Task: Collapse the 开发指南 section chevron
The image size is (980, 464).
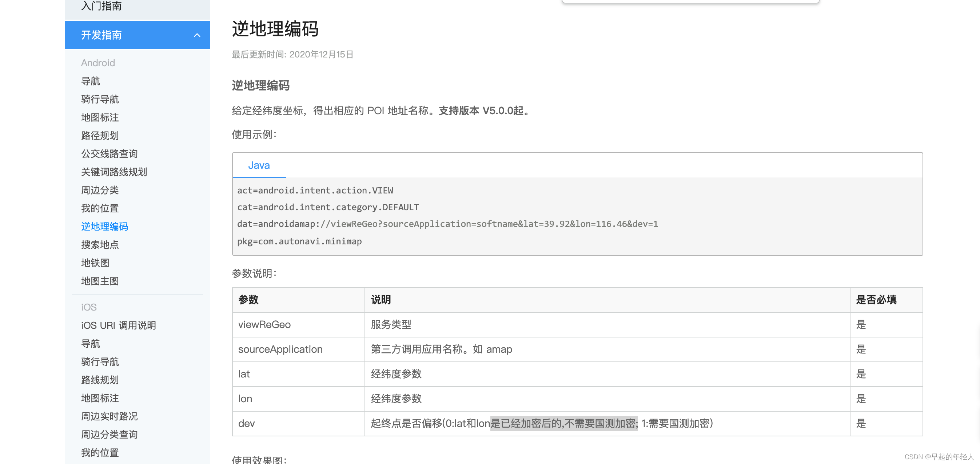Action: tap(197, 35)
